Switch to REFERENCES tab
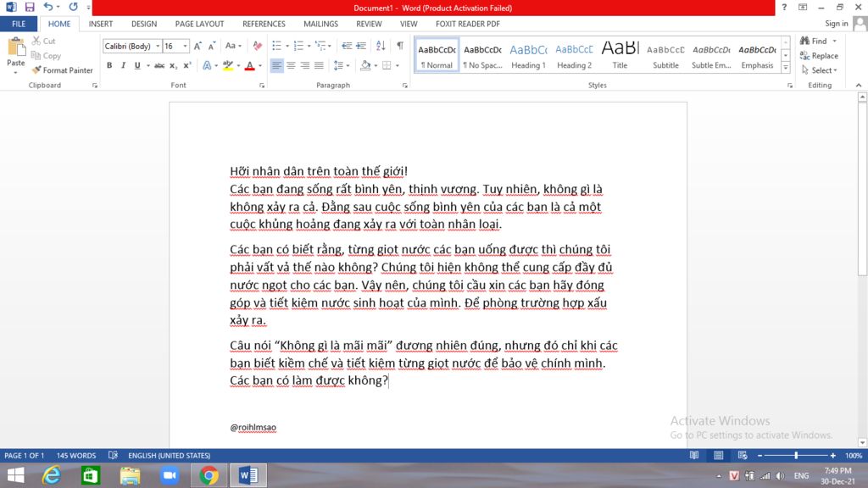This screenshot has width=868, height=488. 264,24
